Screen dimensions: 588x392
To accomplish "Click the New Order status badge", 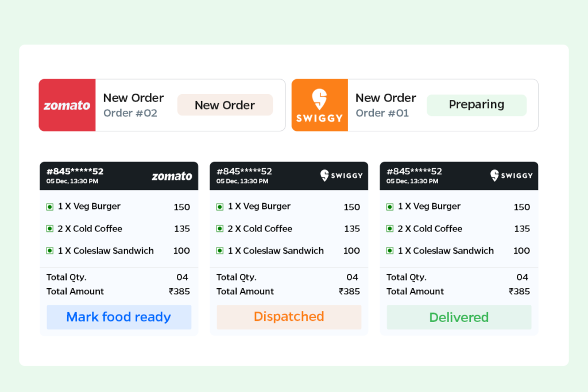I will tap(225, 105).
